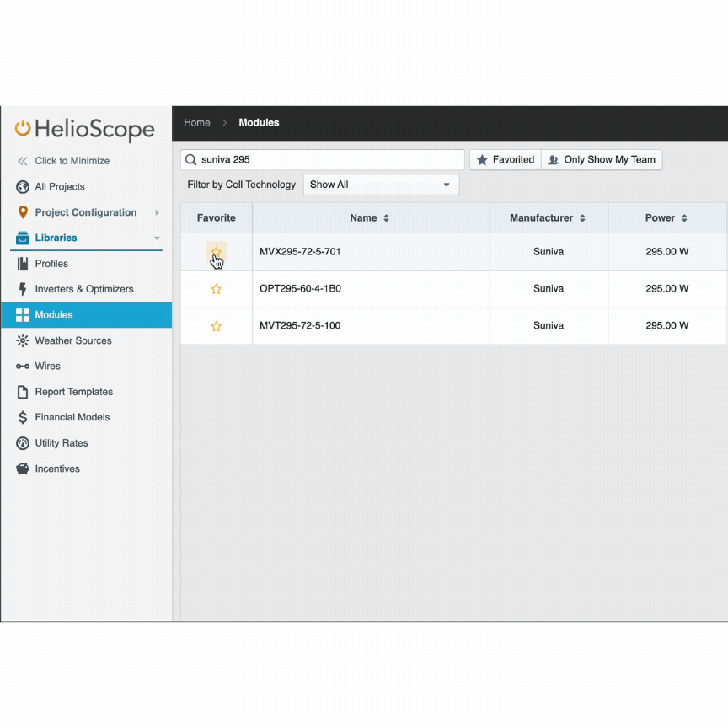Open the Wires library

48,367
